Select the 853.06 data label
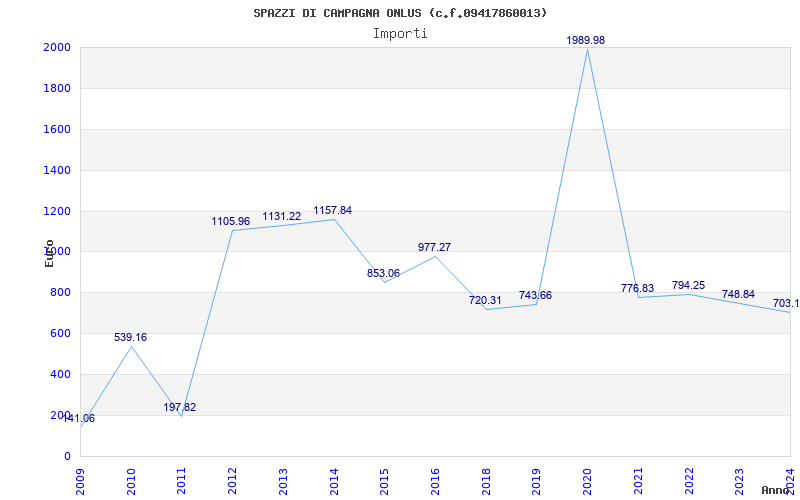 click(383, 273)
